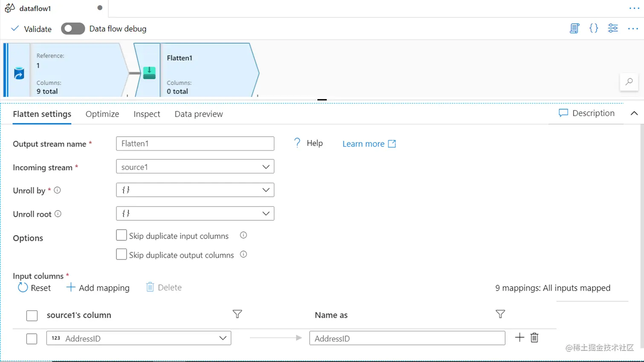Click the Unroll by info icon
This screenshot has width=644, height=362.
58,190
